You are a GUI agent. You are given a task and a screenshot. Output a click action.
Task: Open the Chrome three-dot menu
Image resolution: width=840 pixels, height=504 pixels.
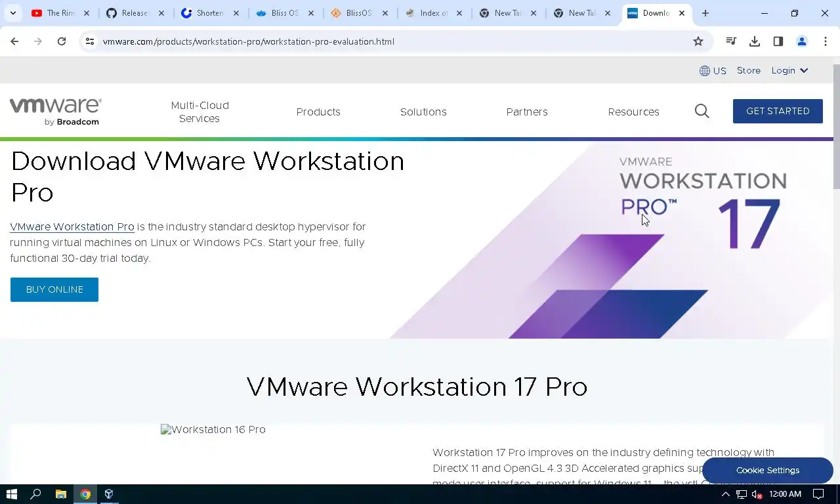826,41
